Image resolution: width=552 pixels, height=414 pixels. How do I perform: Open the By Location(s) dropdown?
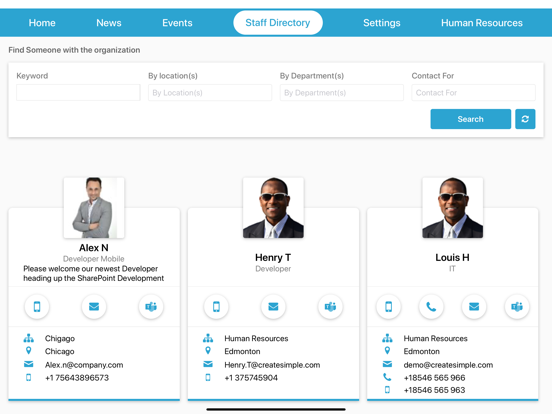[x=210, y=93]
